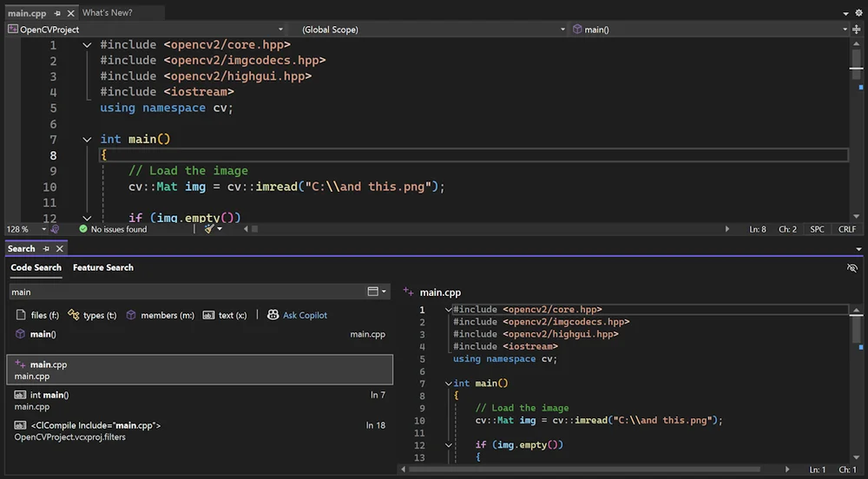This screenshot has height=479, width=868.
Task: Click the split editor icon beside main()
Action: coord(857,30)
